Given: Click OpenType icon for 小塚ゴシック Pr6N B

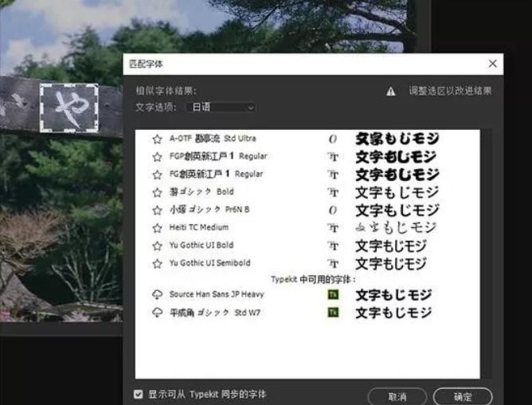Looking at the screenshot, I should click(x=333, y=210).
